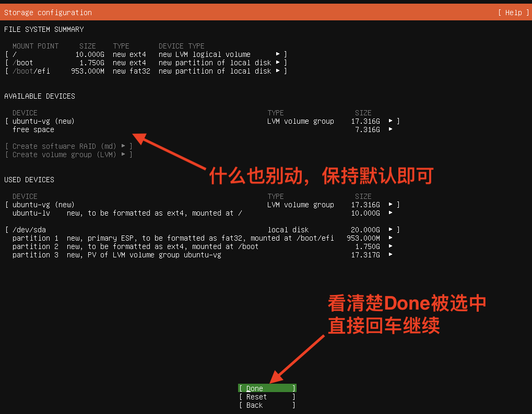Expand arrow for partition 3 17.317G
Viewport: 532px width, 414px height.
coord(391,255)
